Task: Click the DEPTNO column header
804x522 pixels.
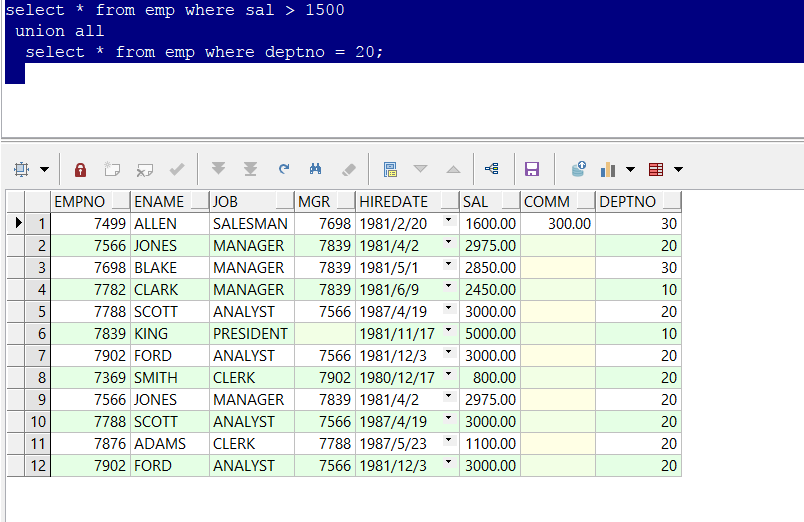Action: (x=638, y=202)
